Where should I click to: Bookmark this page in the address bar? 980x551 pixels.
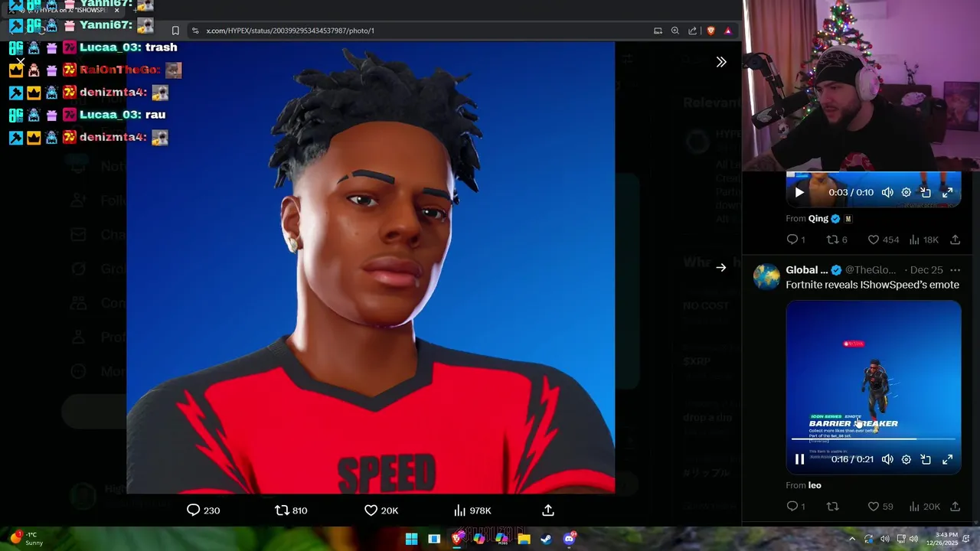coord(175,31)
